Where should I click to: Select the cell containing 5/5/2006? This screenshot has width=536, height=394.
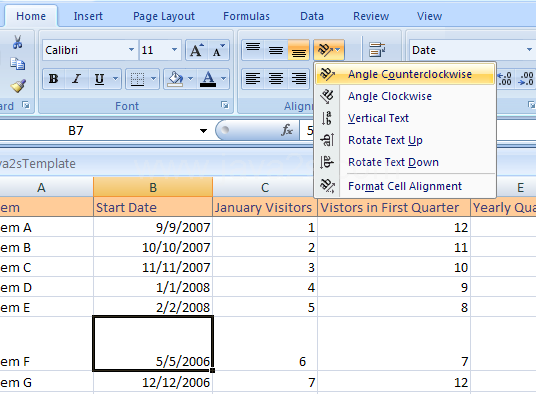(153, 343)
